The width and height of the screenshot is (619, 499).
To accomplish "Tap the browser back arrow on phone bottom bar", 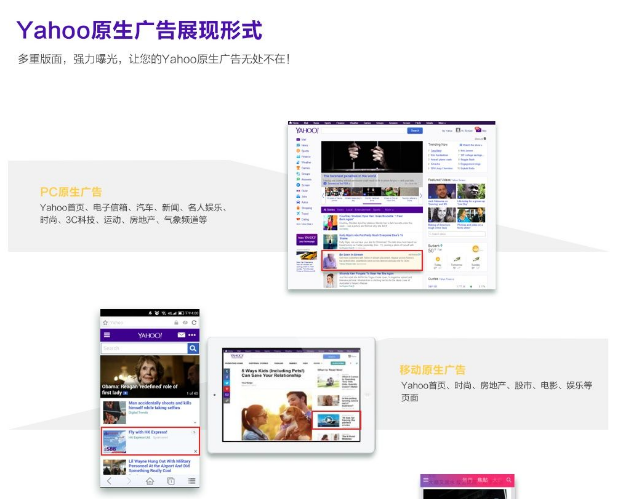I will [x=109, y=481].
